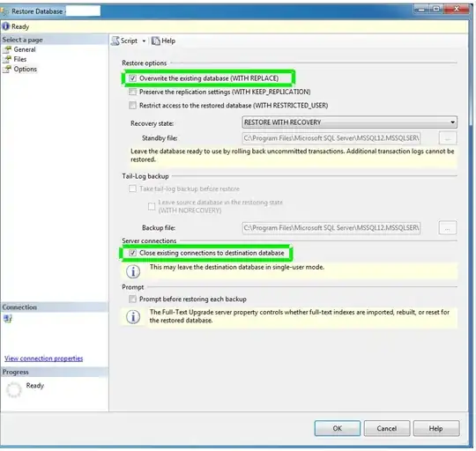
Task: Uncheck Overwrite the existing database checkbox
Action: pyautogui.click(x=132, y=78)
